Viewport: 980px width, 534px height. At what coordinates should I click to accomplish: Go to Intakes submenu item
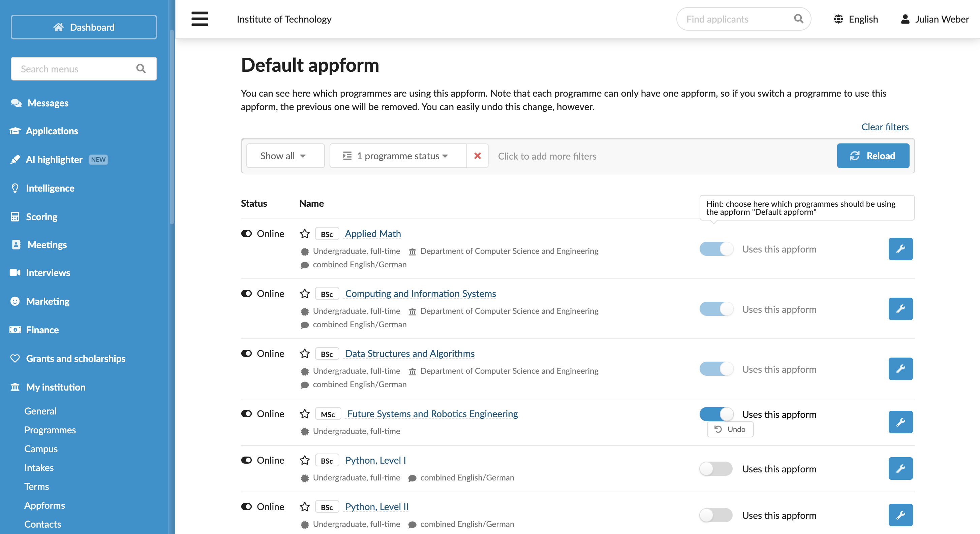click(x=39, y=468)
